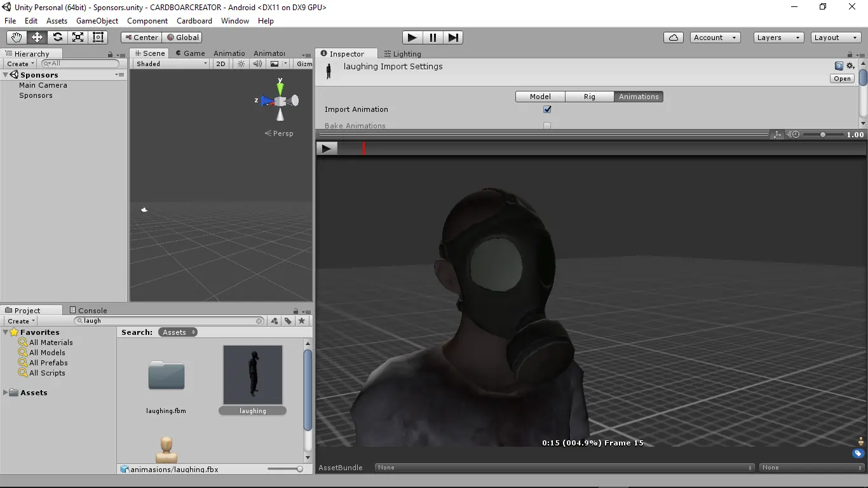Toggle the Bake Animations checkbox
The width and height of the screenshot is (868, 488).
[547, 126]
